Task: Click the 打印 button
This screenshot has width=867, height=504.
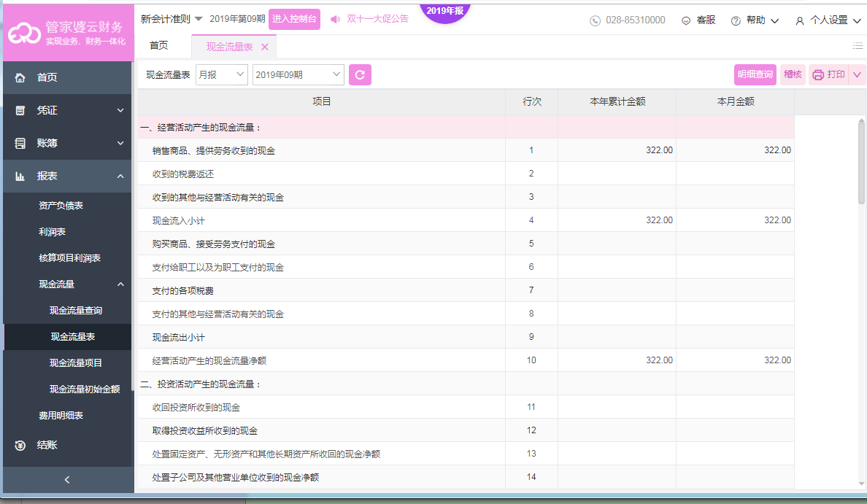Action: pos(830,74)
